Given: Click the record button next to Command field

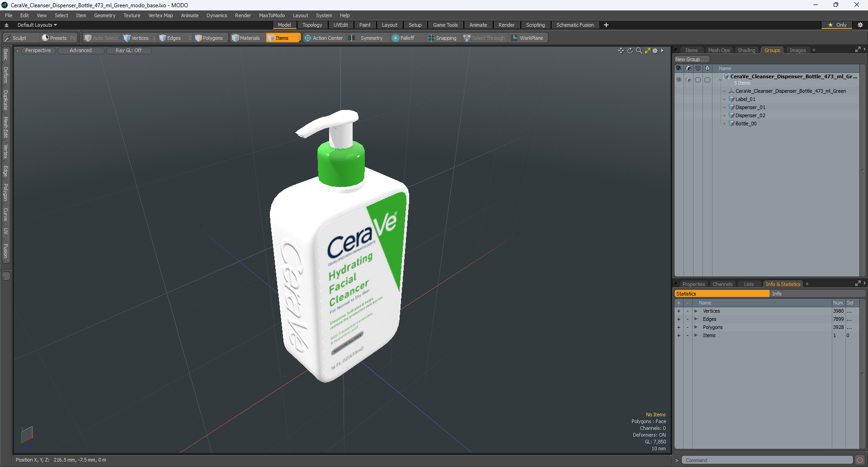Looking at the screenshot, I should pyautogui.click(x=860, y=460).
